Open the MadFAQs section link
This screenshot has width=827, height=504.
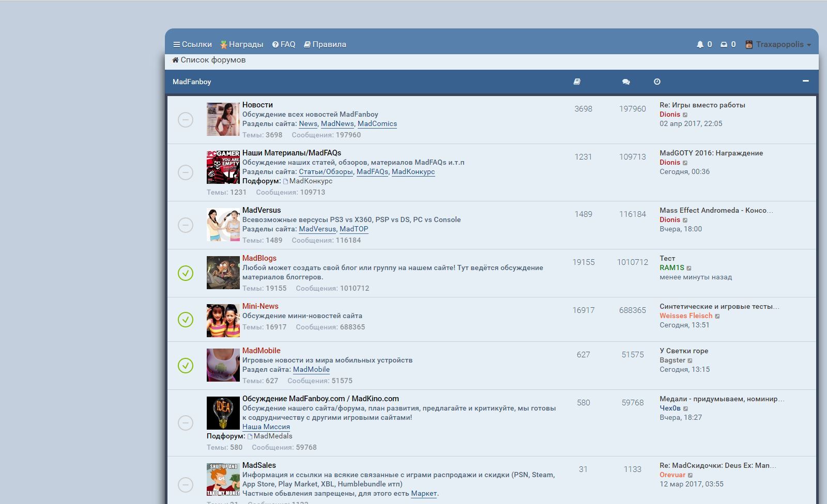click(372, 172)
